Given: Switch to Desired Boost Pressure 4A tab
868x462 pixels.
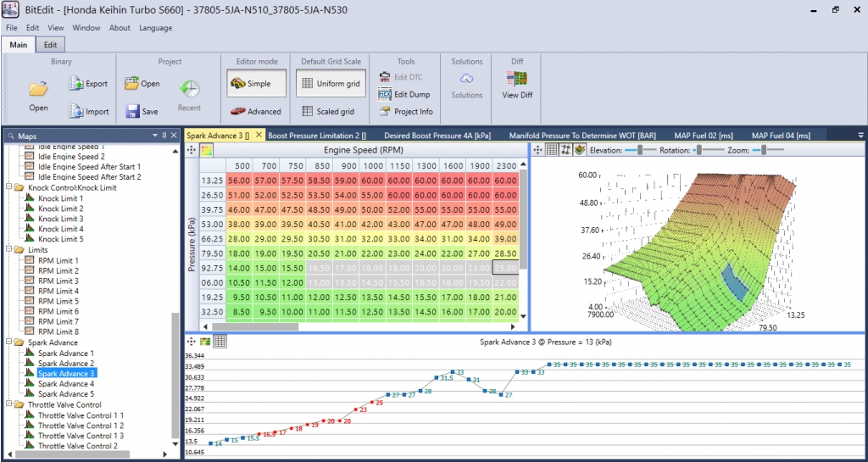Looking at the screenshot, I should tap(437, 135).
